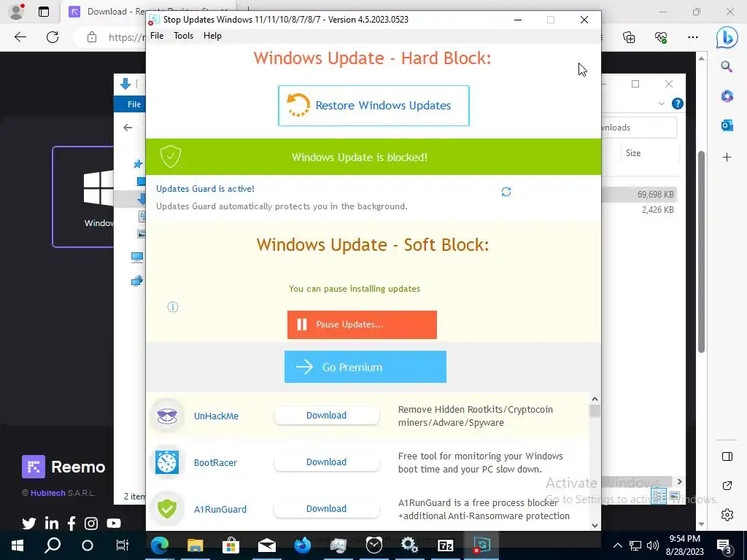The height and width of the screenshot is (560, 747).
Task: Click the BootRacer link text
Action: pyautogui.click(x=215, y=462)
